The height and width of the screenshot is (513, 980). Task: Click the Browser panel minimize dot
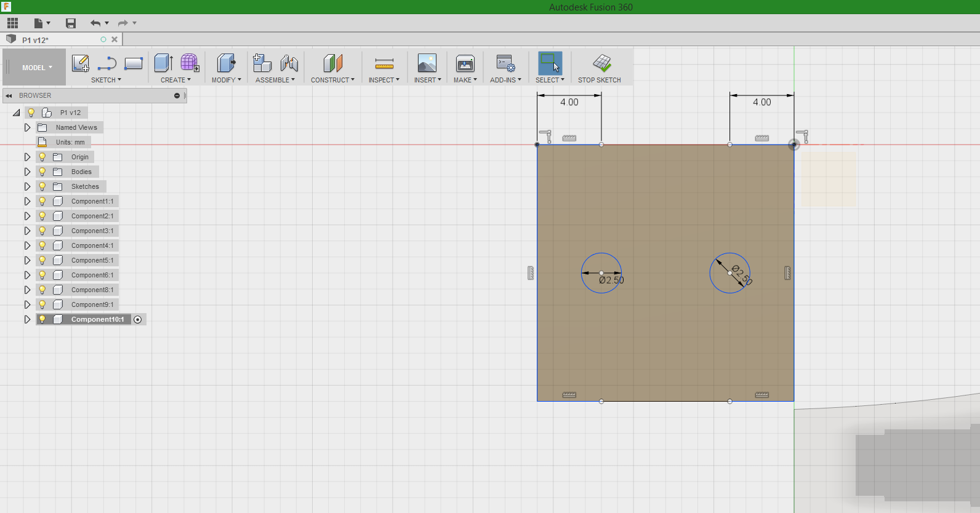[177, 96]
